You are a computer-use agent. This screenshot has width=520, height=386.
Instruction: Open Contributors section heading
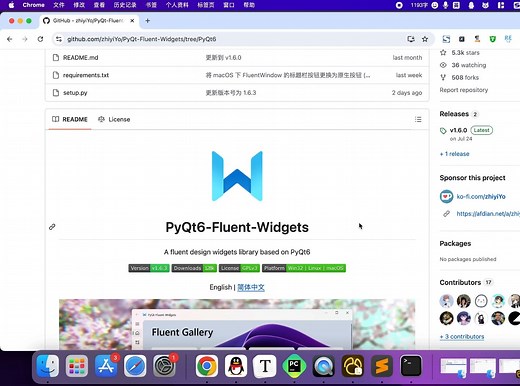460,283
